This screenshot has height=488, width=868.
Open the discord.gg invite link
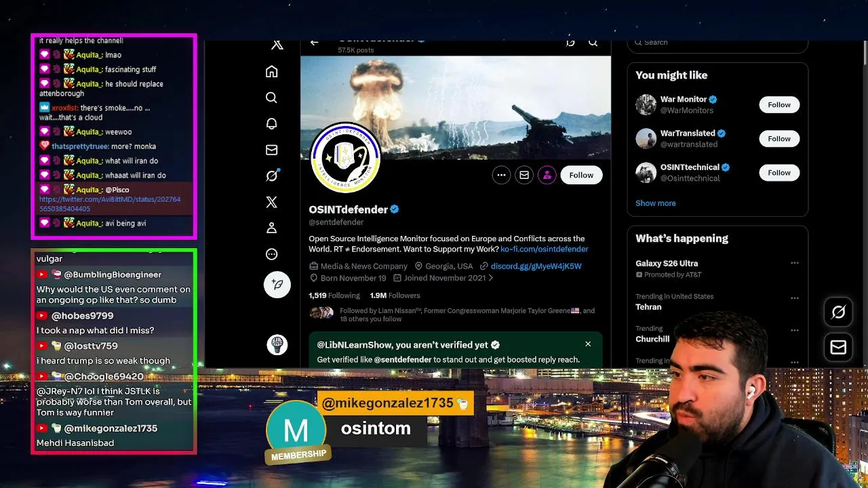536,266
